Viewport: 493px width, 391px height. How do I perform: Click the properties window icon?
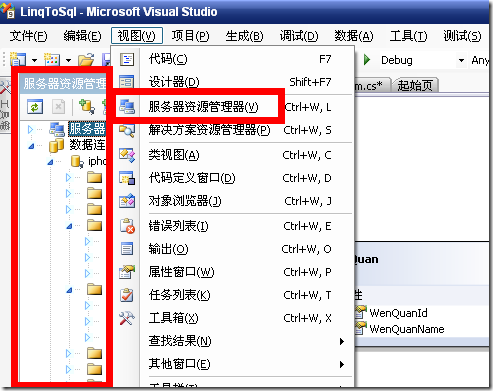pyautogui.click(x=127, y=272)
